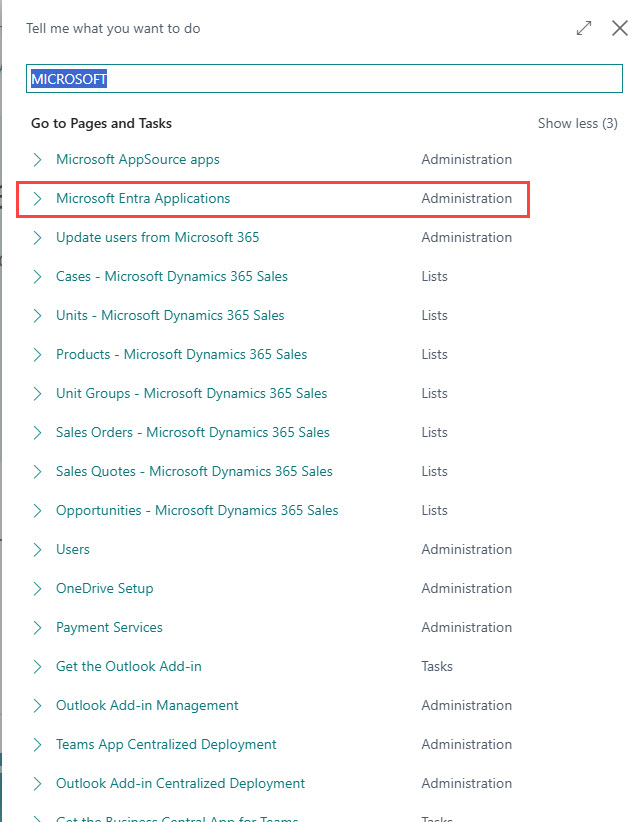
Task: Click Show less (3) link
Action: pyautogui.click(x=577, y=123)
